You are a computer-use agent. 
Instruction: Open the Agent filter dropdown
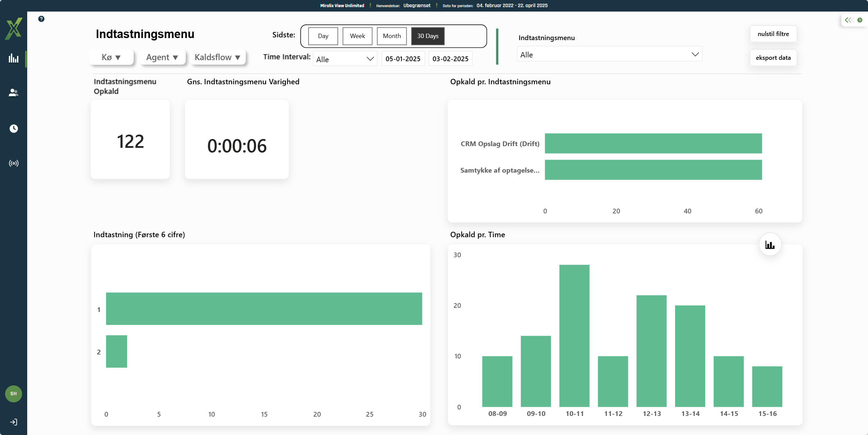point(162,57)
